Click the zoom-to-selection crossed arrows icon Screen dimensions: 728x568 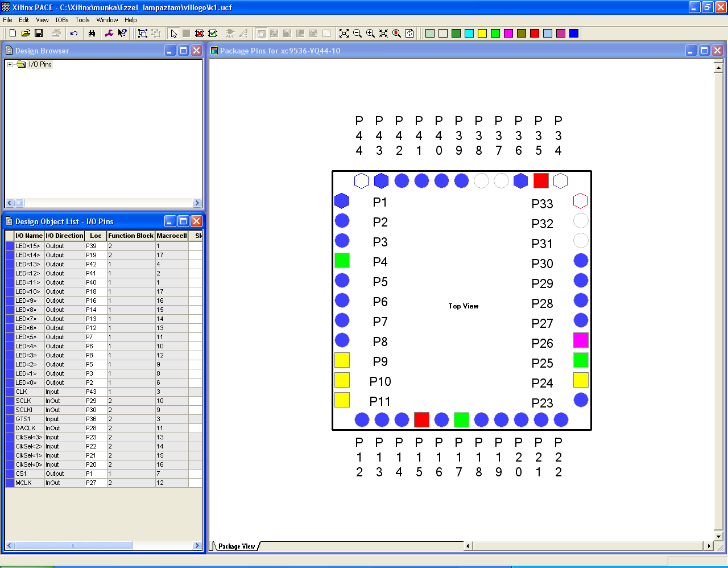(383, 34)
